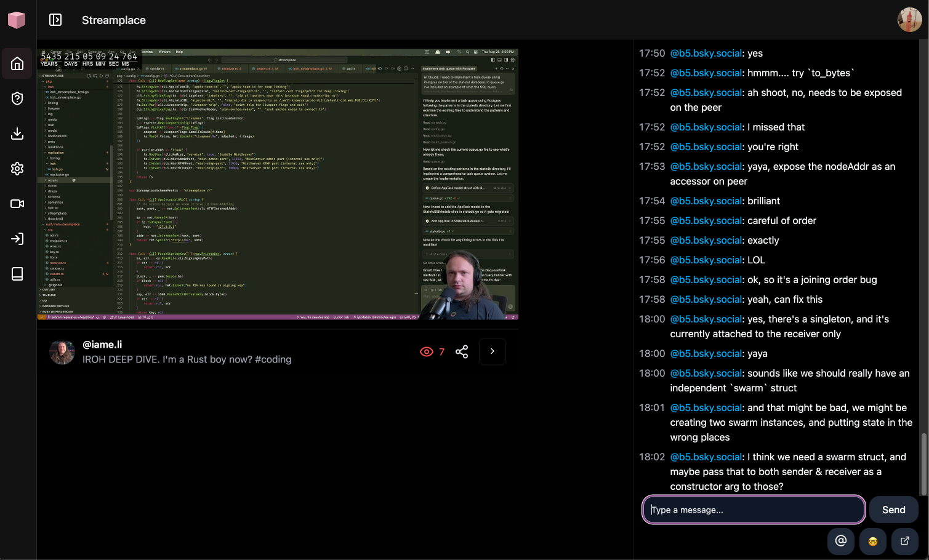Open settings gear in sidebar

tap(17, 169)
